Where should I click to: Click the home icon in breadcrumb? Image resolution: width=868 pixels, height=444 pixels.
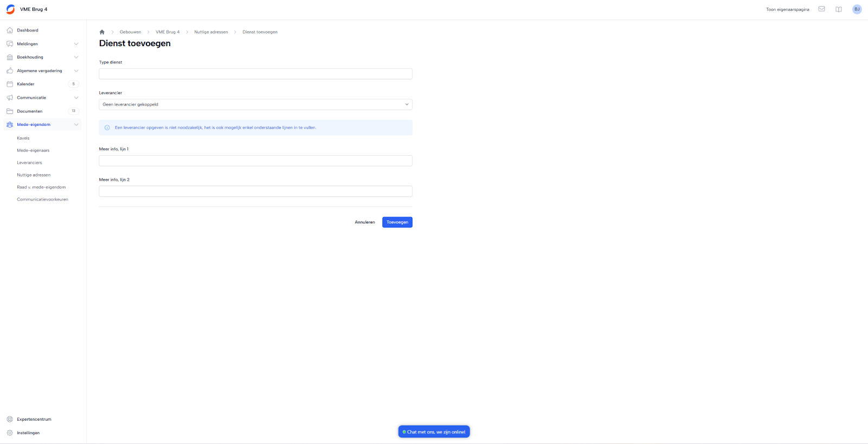(102, 32)
